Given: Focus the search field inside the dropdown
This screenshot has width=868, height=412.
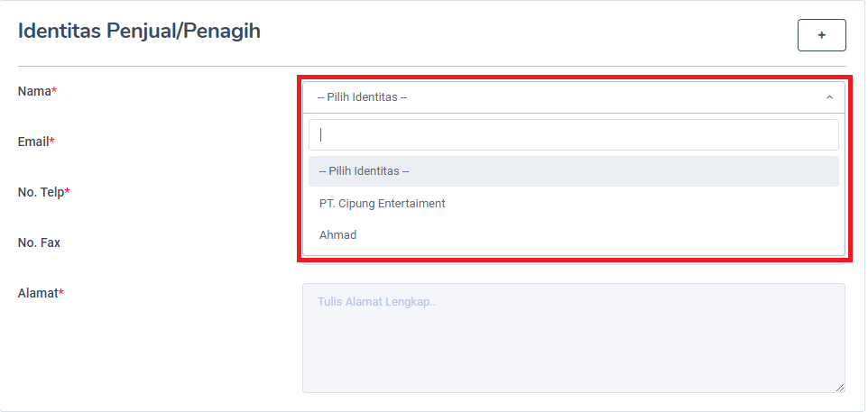Looking at the screenshot, I should [573, 135].
